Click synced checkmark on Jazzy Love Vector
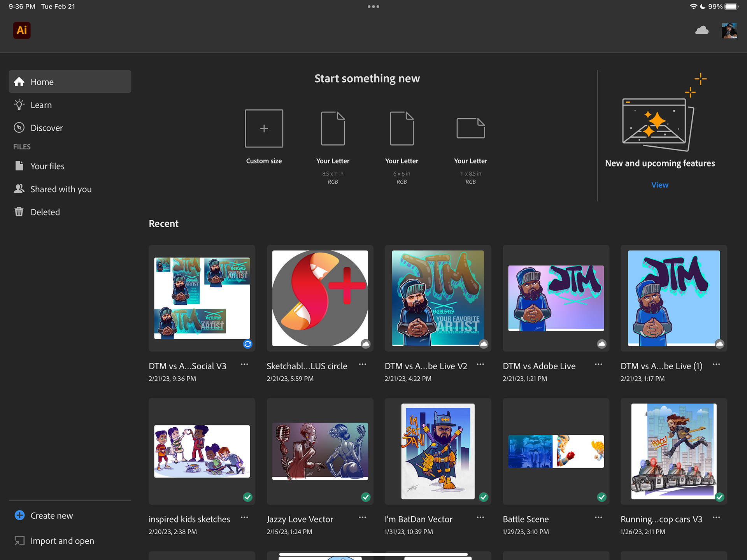747x560 pixels. [366, 497]
